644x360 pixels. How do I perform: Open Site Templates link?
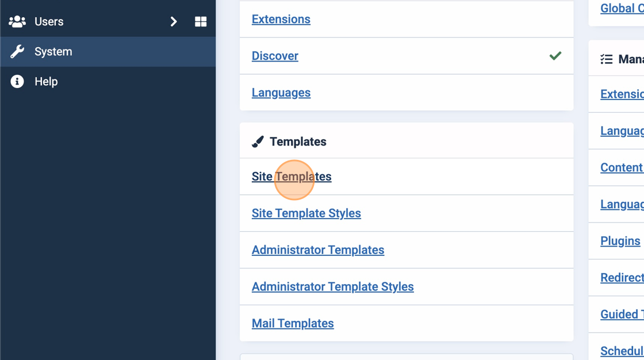[x=292, y=177]
